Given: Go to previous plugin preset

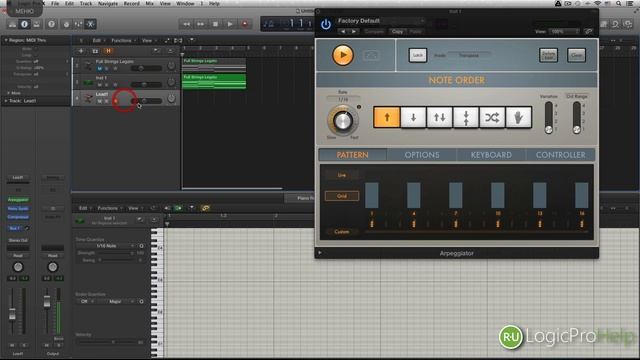Looking at the screenshot, I should pos(343,31).
